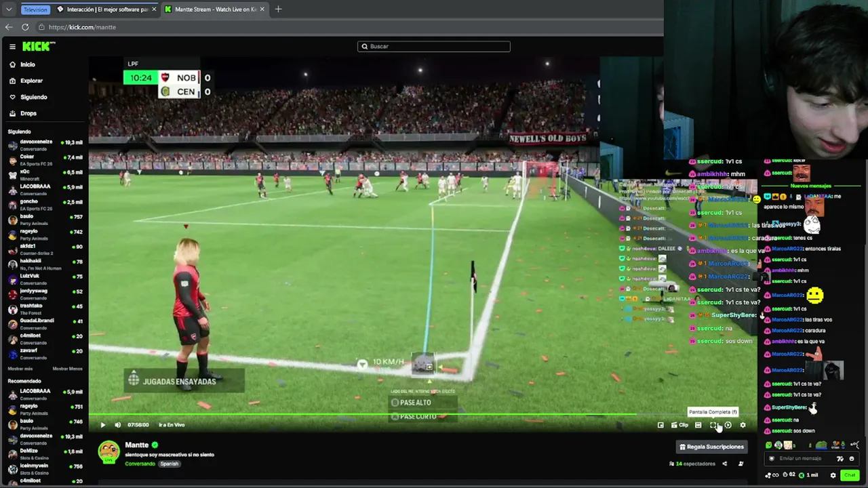Click the Mantte channel name
Viewport: 868px width, 488px height.
(x=137, y=445)
